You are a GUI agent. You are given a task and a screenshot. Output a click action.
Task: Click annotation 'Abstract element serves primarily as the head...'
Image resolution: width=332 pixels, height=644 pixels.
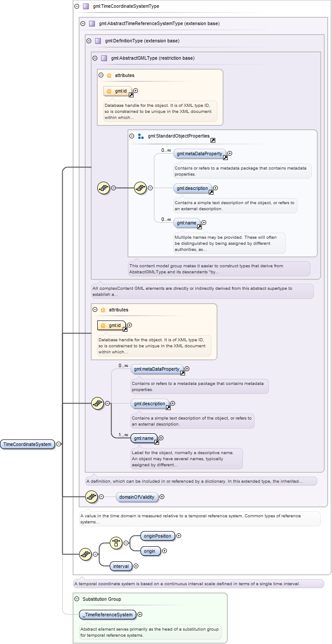click(150, 632)
